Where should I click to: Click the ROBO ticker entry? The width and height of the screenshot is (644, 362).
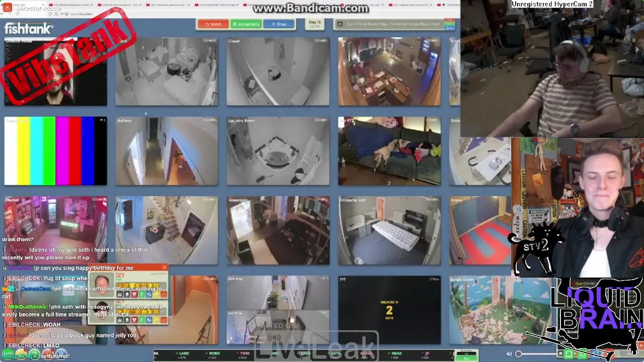[x=214, y=355]
